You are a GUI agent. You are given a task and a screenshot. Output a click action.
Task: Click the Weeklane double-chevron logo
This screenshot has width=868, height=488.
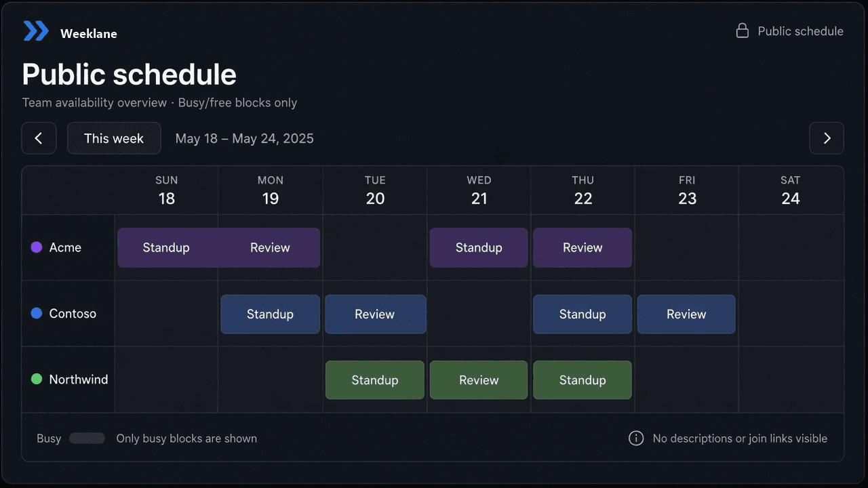point(36,30)
